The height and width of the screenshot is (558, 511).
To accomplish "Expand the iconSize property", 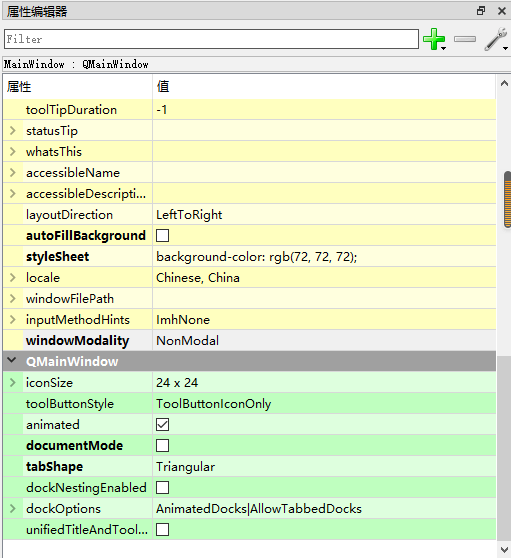I will [13, 383].
